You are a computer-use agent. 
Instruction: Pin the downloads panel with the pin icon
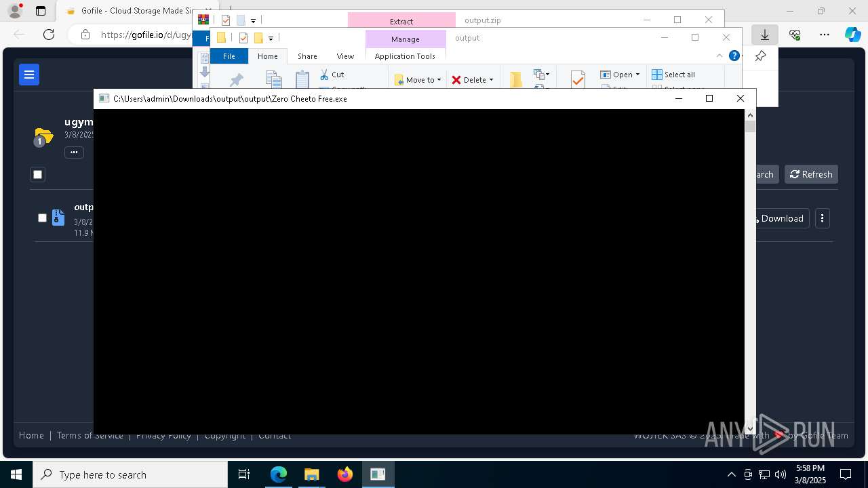click(760, 56)
